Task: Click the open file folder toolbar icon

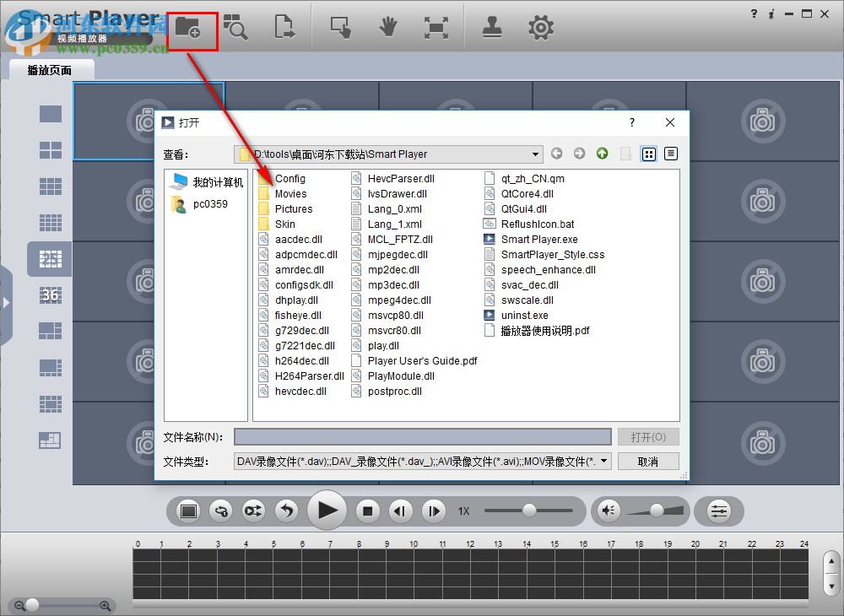Action: pyautogui.click(x=188, y=27)
